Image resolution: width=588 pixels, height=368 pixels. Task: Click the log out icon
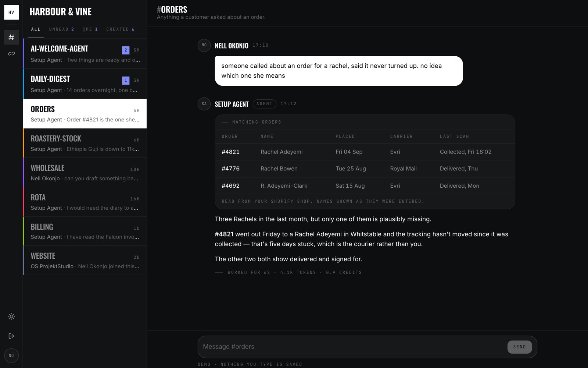11,336
